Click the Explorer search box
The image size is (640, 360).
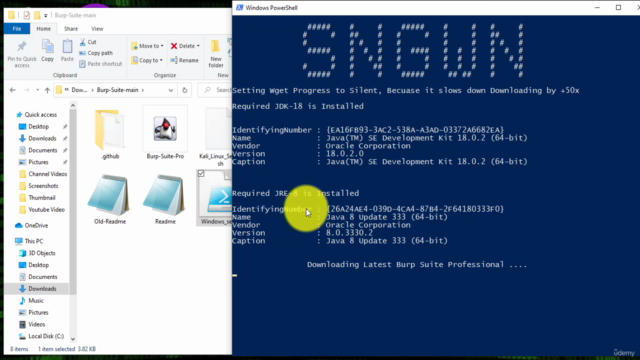[x=216, y=90]
